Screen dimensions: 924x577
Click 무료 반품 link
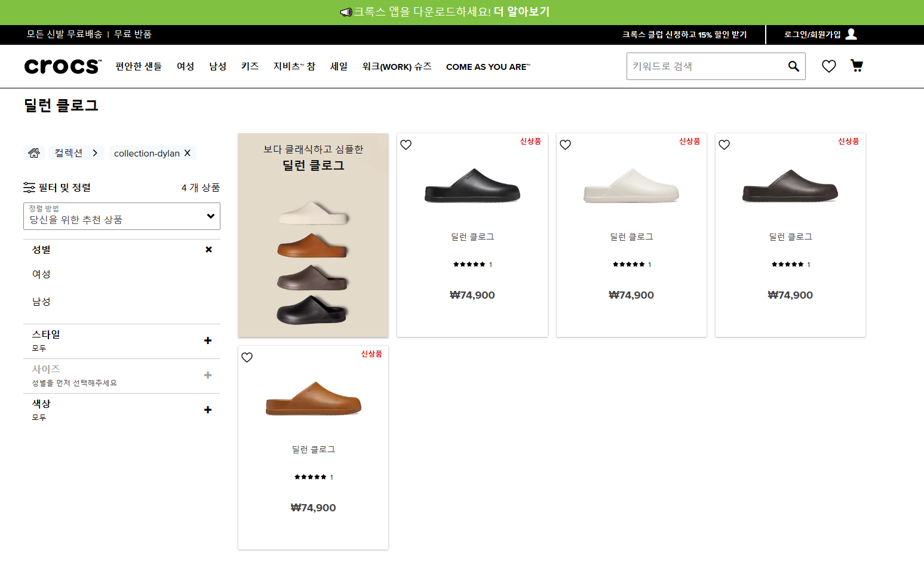pos(133,34)
